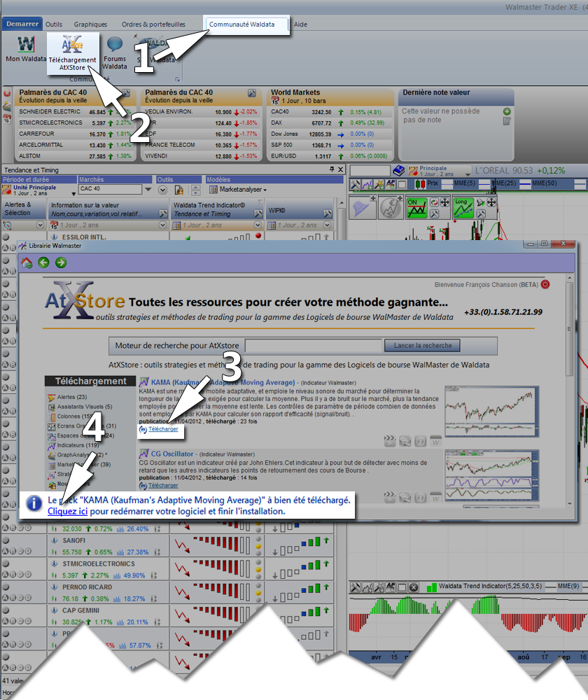Open the Forums Waldata ribbon icon
This screenshot has width=588, height=700.
(x=115, y=53)
